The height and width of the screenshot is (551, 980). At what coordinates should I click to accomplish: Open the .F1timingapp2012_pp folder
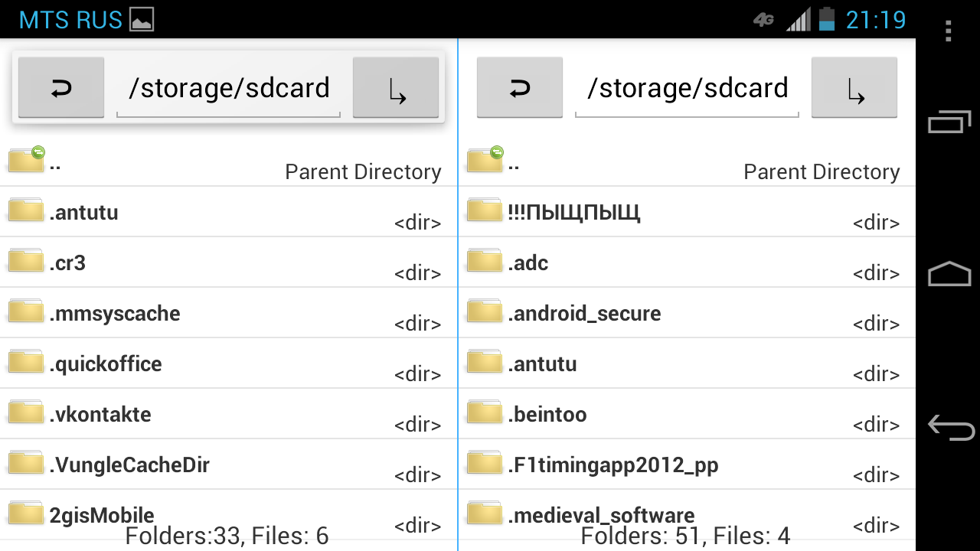click(x=687, y=465)
